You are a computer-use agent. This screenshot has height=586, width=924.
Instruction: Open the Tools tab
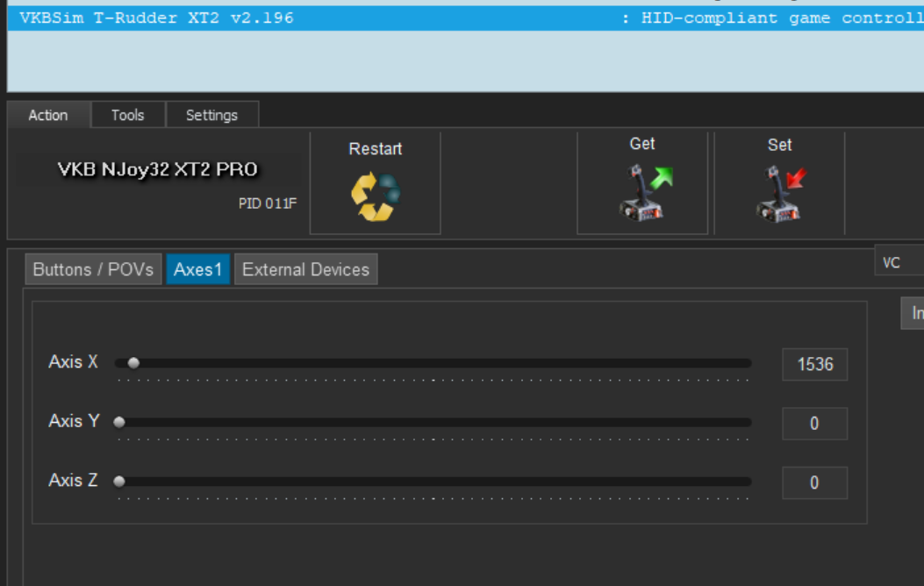[128, 115]
